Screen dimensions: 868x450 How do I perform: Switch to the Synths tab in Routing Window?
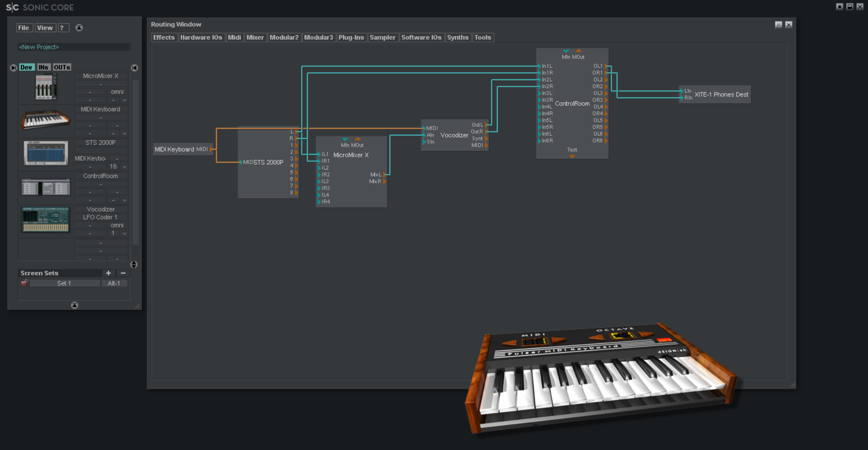pyautogui.click(x=458, y=37)
